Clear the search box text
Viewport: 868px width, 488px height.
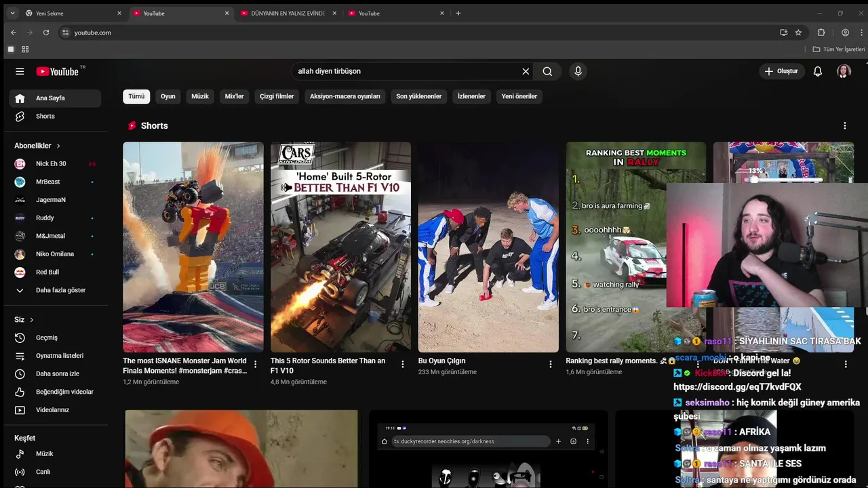pos(526,71)
